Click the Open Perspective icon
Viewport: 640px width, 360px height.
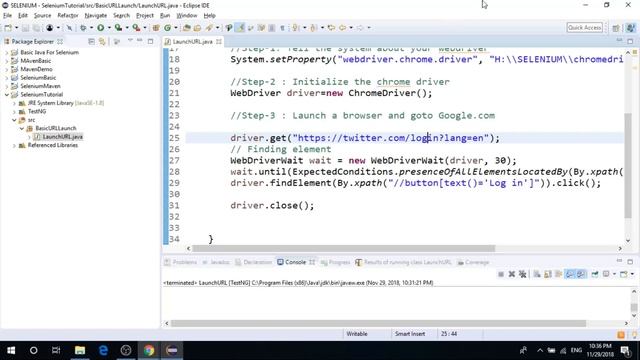click(x=616, y=28)
